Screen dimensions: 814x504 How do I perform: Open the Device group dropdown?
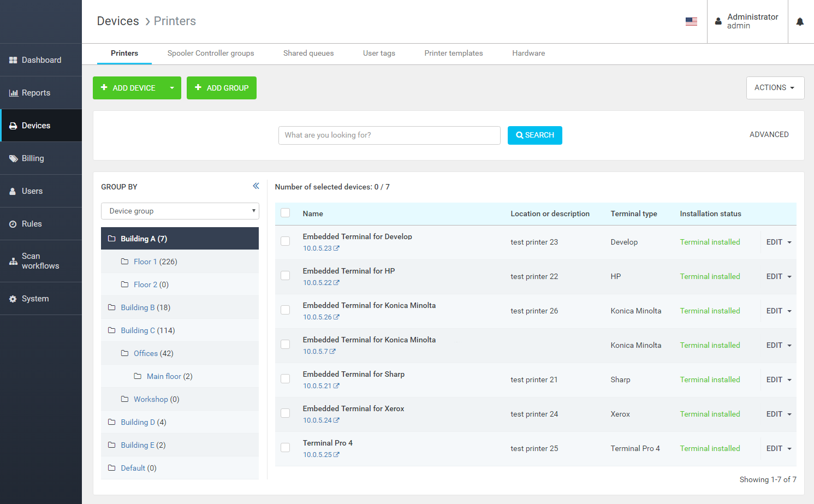[x=180, y=211]
